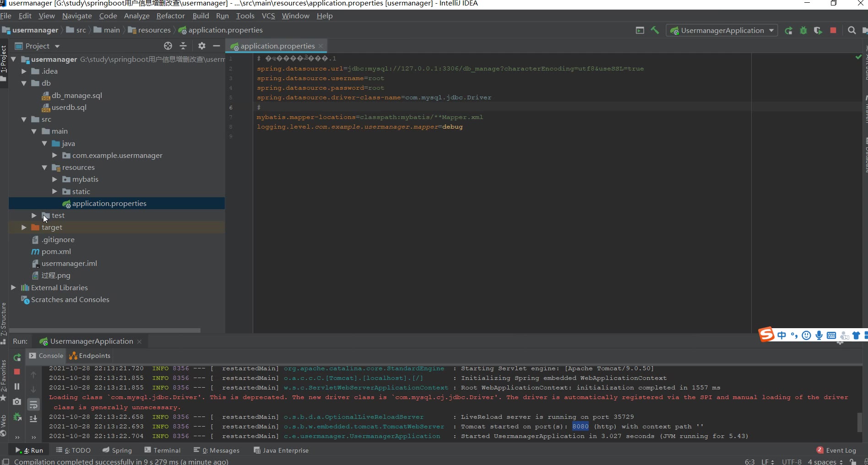Open the Refactor menu

click(x=170, y=16)
